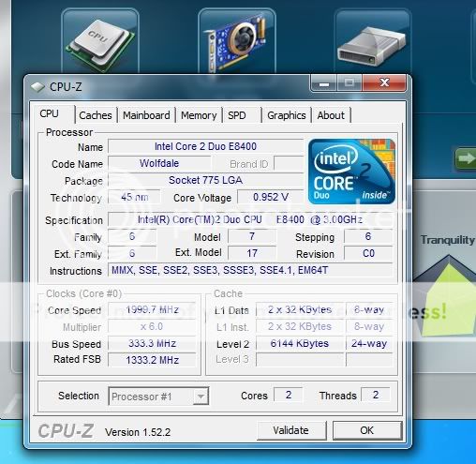Click the L1 Data 2 x 32 KBytes value
The image size is (476, 464).
(300, 309)
